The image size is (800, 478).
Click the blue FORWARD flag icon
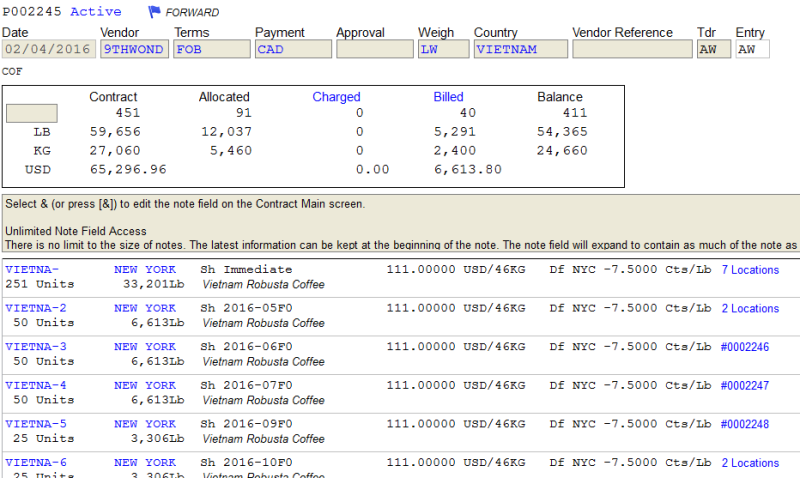[x=154, y=12]
